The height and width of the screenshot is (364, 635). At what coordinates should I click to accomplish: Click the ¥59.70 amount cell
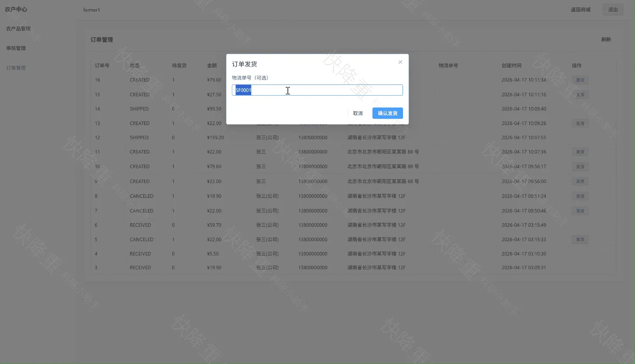[x=214, y=225]
